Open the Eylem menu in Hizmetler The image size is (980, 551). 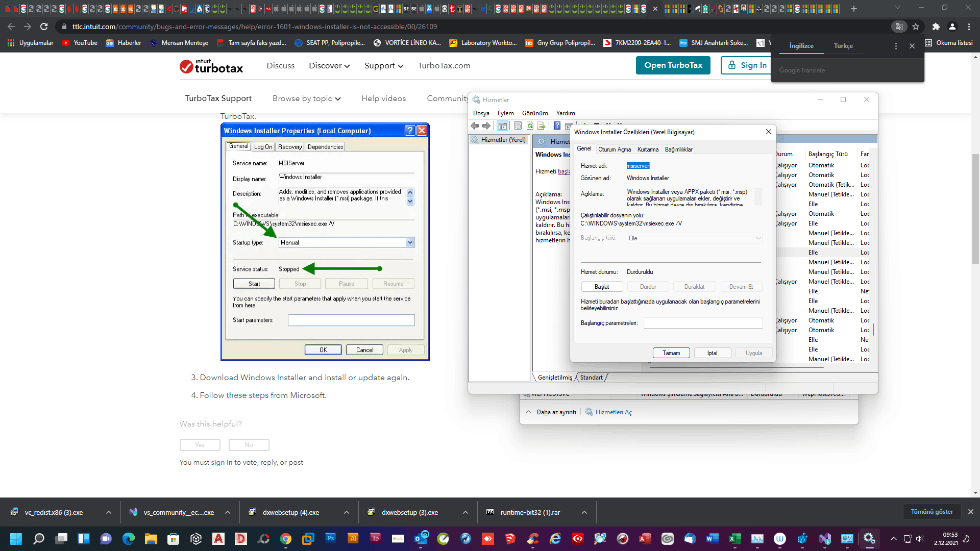tap(506, 113)
